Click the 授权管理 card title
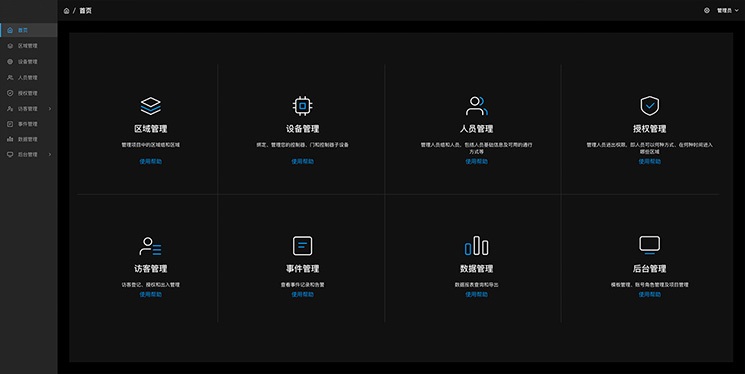This screenshot has height=374, width=745. point(649,129)
